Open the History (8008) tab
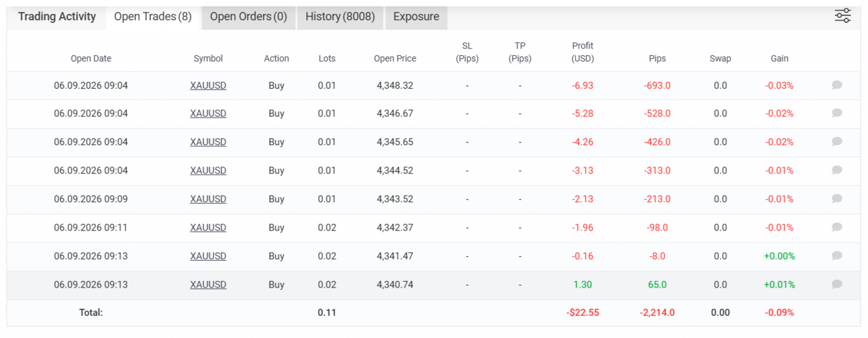 340,17
